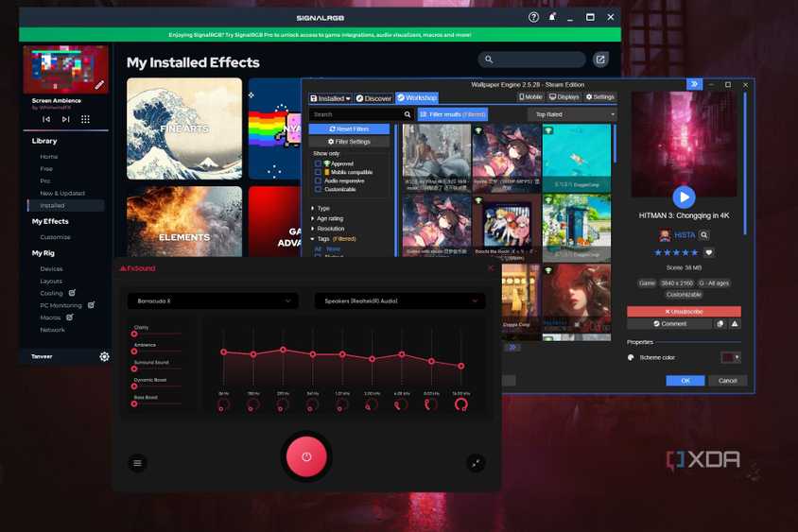This screenshot has width=798, height=532.
Task: Click the rightmost highest-frequency knob in FxSound
Action: (x=461, y=404)
